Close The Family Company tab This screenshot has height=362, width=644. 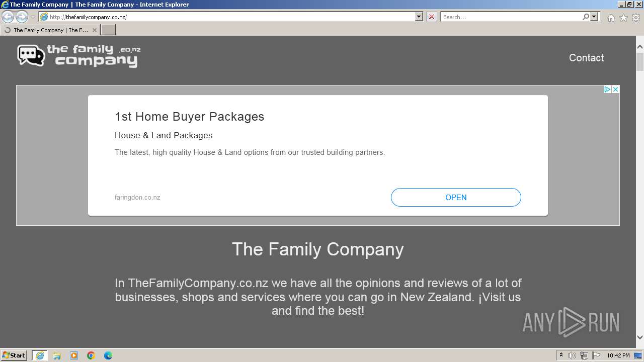coord(94,30)
